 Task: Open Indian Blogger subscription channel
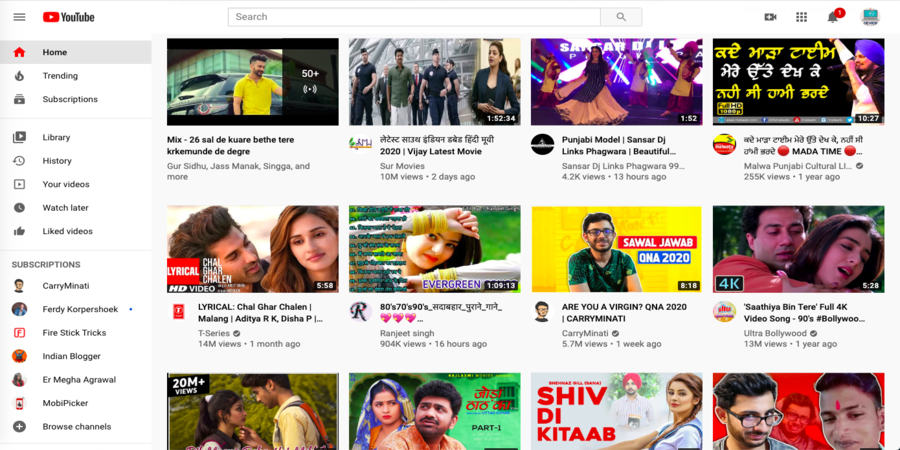[x=76, y=356]
